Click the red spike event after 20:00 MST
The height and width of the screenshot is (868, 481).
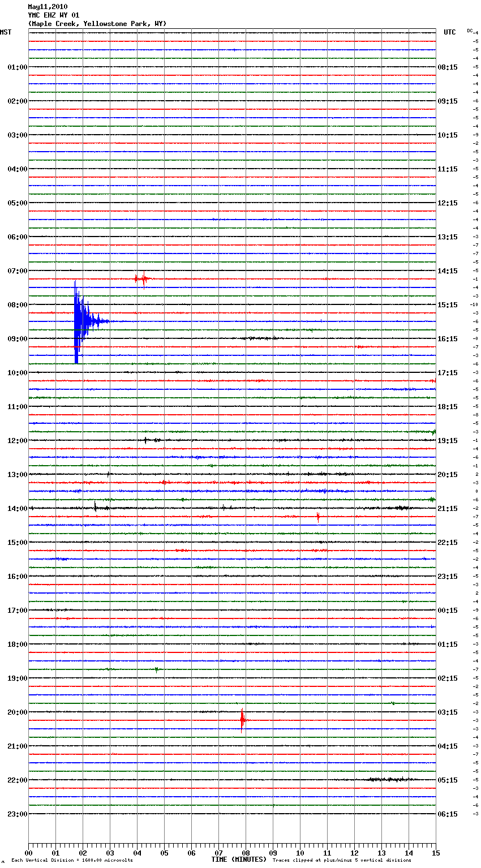242,720
